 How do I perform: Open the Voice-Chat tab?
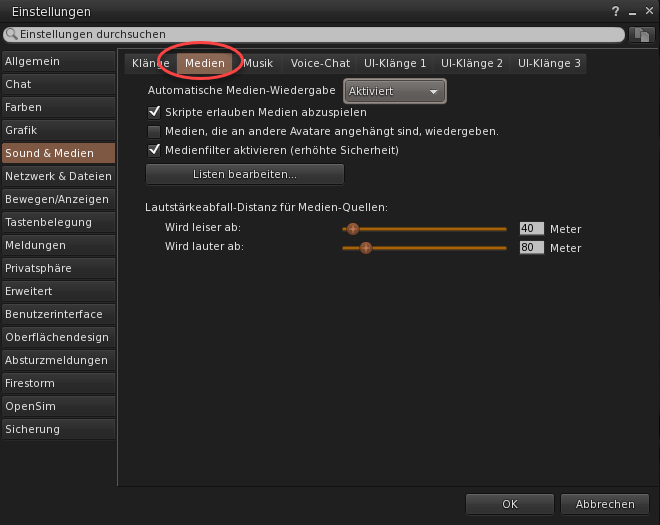click(x=320, y=63)
